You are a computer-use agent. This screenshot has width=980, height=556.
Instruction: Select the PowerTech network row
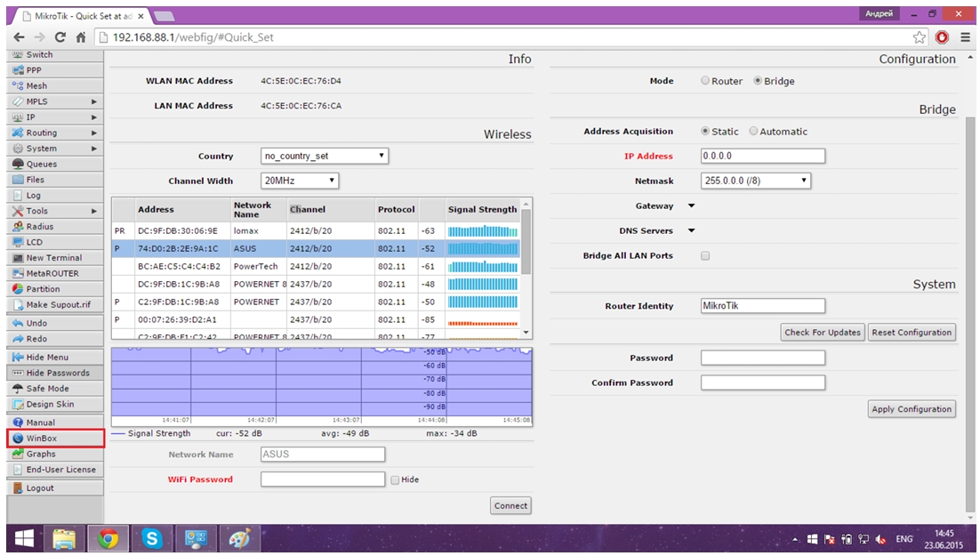(317, 266)
